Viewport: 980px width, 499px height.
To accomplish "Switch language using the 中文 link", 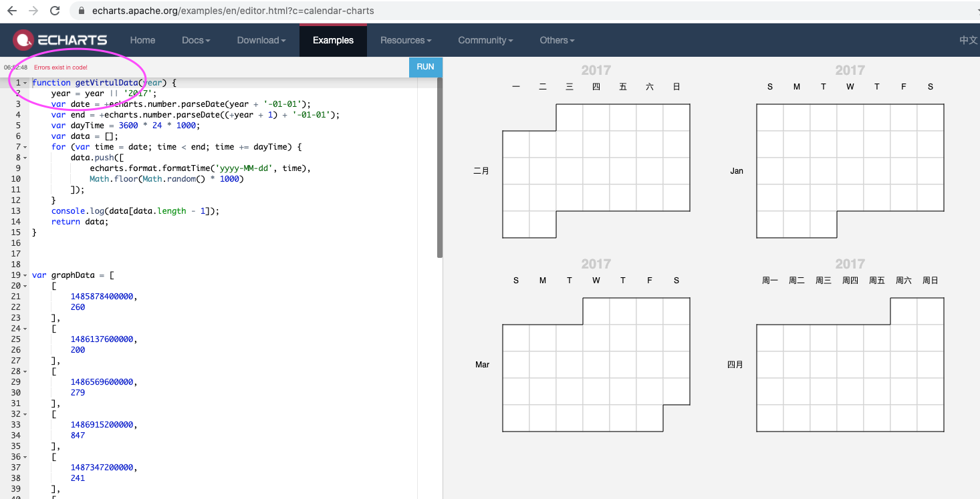I will (969, 40).
